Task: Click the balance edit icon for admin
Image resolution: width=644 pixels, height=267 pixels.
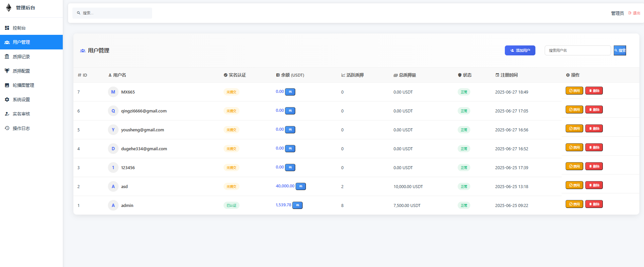Action: 297,205
